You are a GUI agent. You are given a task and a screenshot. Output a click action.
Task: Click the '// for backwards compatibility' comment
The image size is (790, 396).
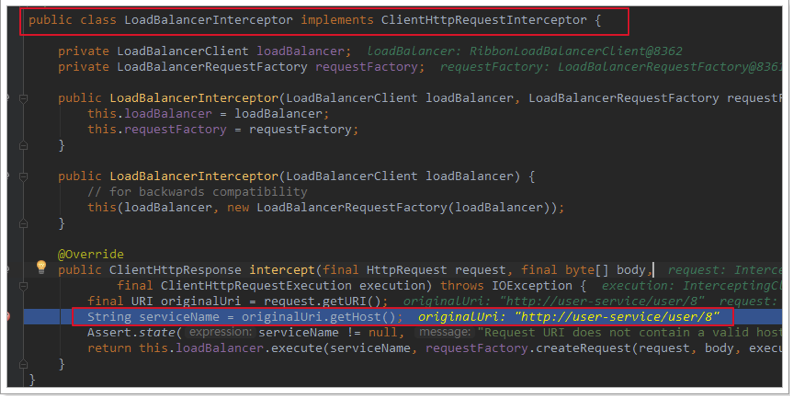[x=198, y=192]
